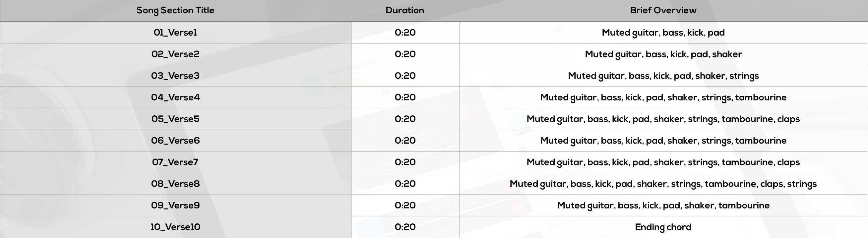This screenshot has height=238, width=868.
Task: Click the 07_Verse7 section title
Action: pos(175,163)
